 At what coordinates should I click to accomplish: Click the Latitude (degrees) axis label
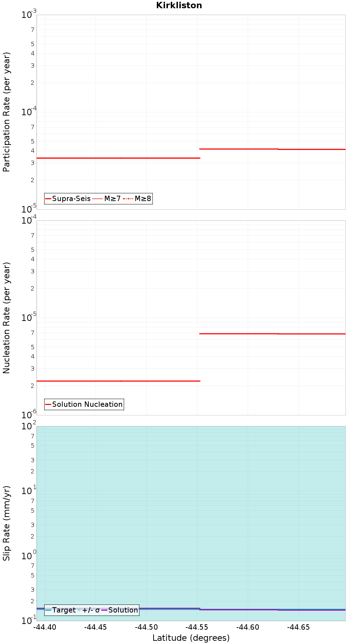click(191, 638)
